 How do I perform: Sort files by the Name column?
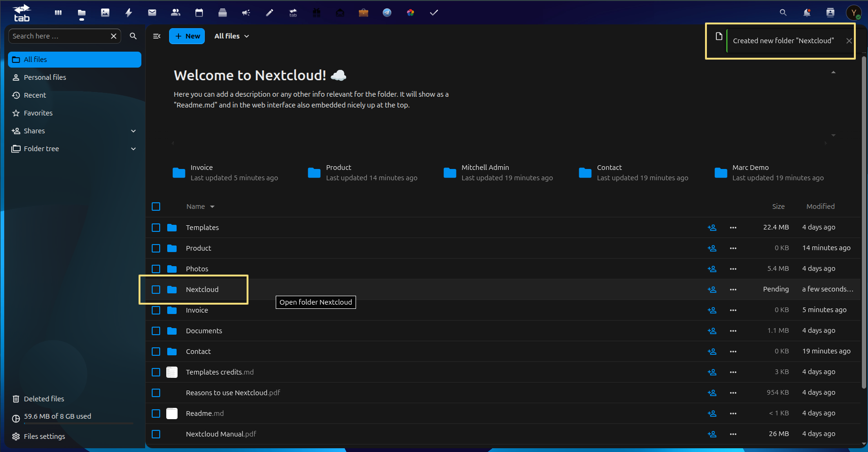[x=200, y=207]
